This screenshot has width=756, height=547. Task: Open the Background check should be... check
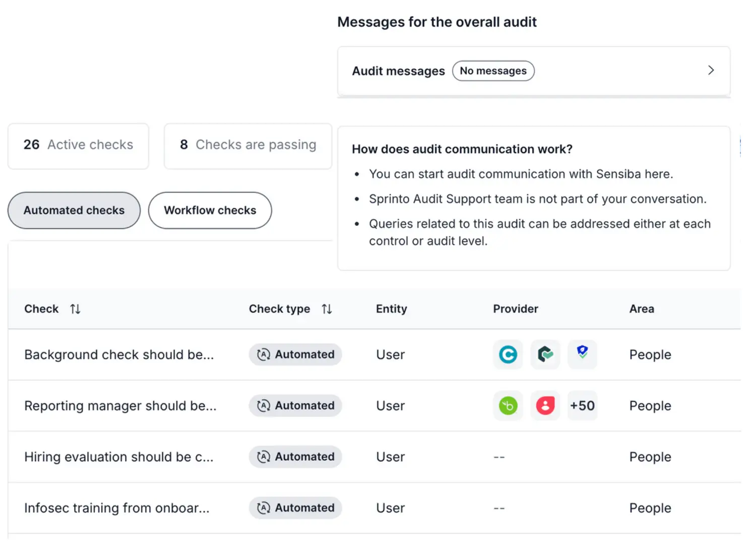pyautogui.click(x=119, y=354)
